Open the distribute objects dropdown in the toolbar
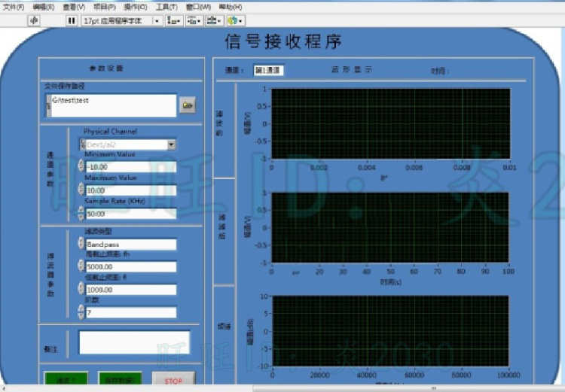This screenshot has height=392, width=565. tap(194, 21)
